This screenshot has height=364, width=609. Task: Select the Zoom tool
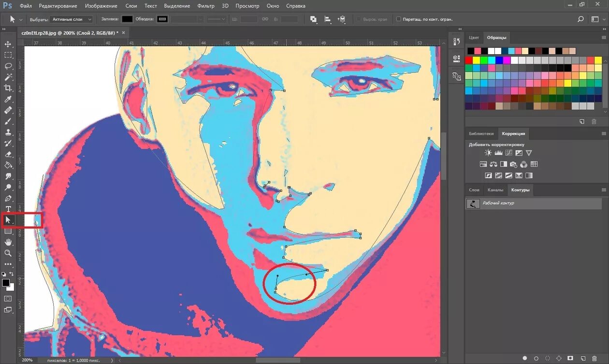point(8,253)
